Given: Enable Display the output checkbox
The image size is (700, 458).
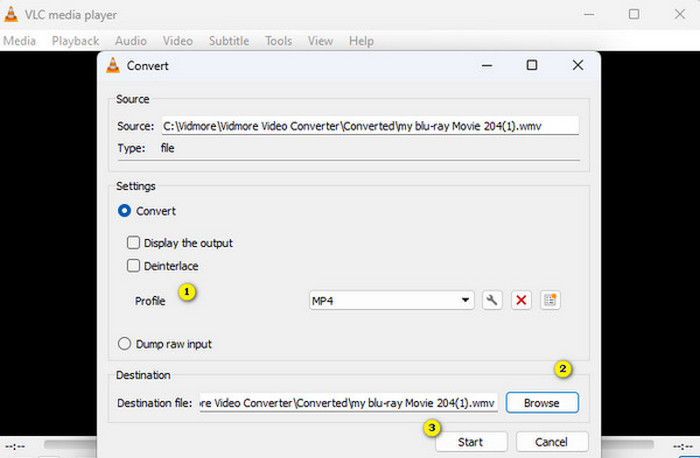Looking at the screenshot, I should click(x=133, y=243).
